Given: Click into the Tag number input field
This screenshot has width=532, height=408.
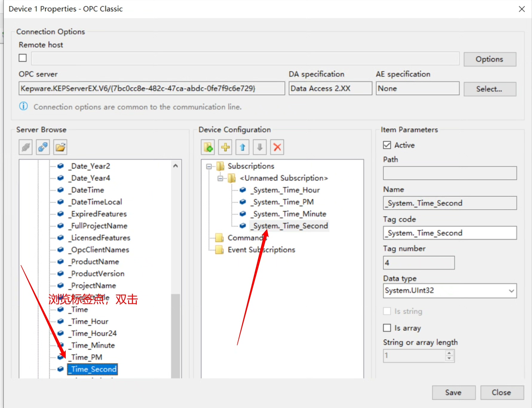Looking at the screenshot, I should coord(418,263).
